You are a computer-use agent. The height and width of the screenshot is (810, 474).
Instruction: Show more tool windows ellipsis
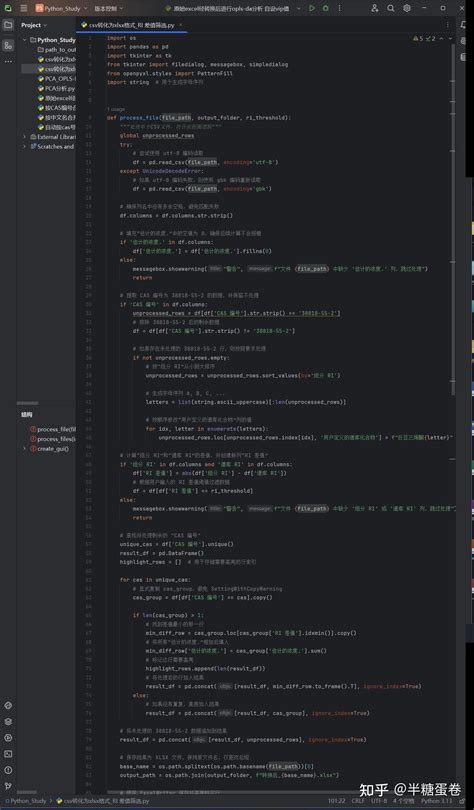tap(8, 61)
